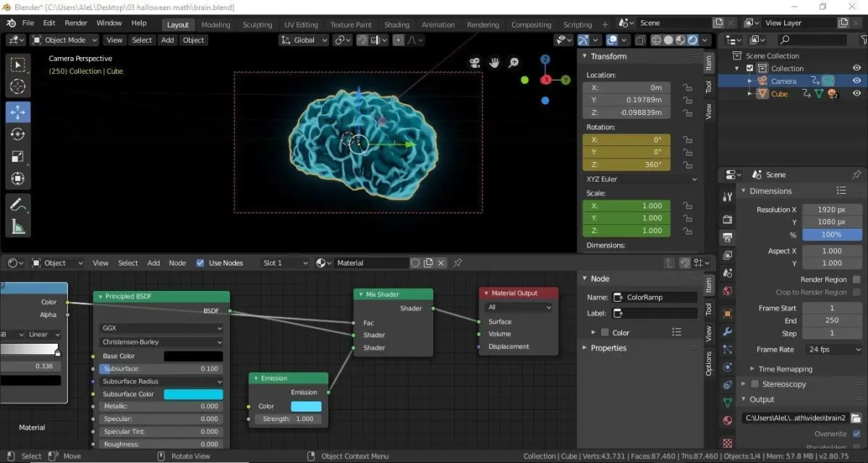This screenshot has height=463, width=868.
Task: Pin the Scene properties editor with pin icon
Action: (856, 175)
